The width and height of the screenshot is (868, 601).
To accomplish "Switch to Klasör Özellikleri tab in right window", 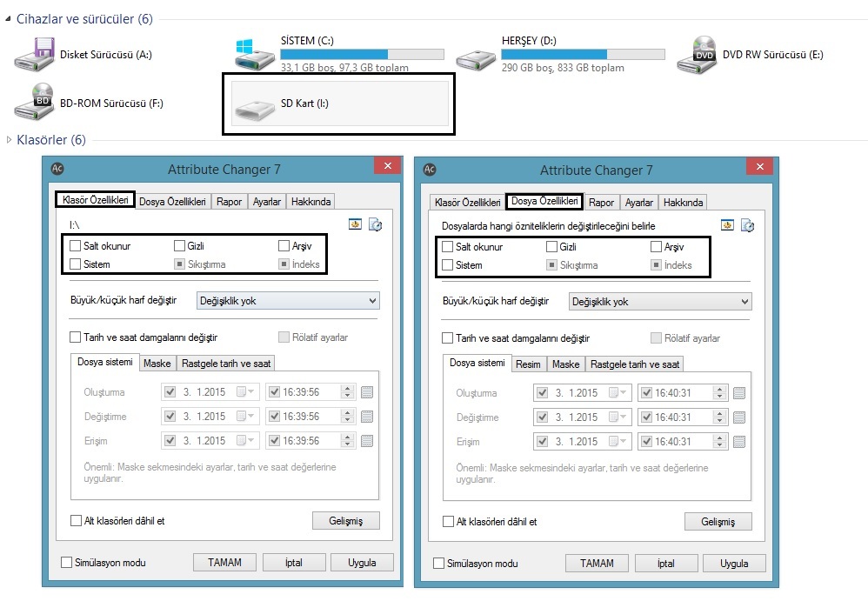I will click(467, 203).
